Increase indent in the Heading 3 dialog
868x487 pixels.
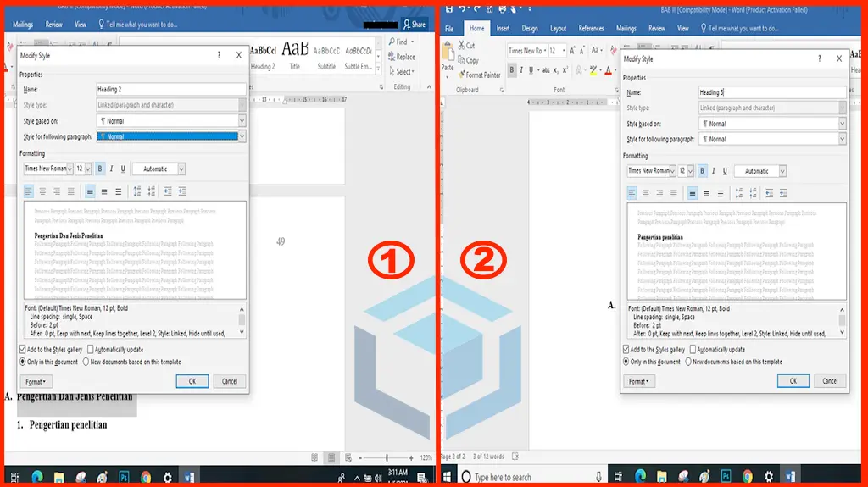coord(783,193)
